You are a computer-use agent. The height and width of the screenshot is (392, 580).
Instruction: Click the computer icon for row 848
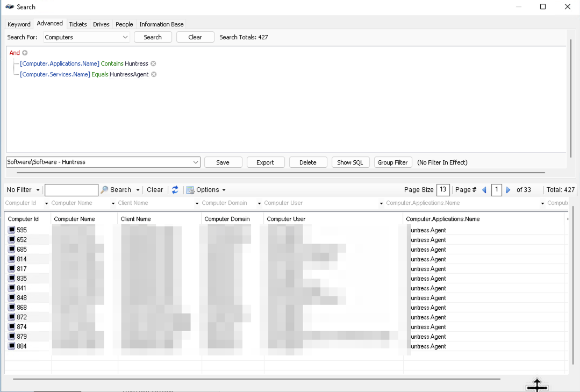click(x=11, y=297)
